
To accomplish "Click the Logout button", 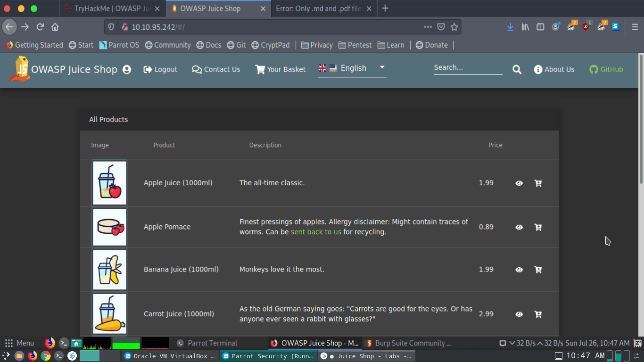I will pyautogui.click(x=160, y=69).
